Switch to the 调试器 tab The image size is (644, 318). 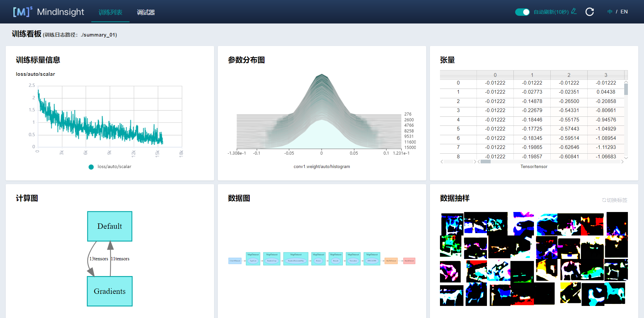pos(146,12)
